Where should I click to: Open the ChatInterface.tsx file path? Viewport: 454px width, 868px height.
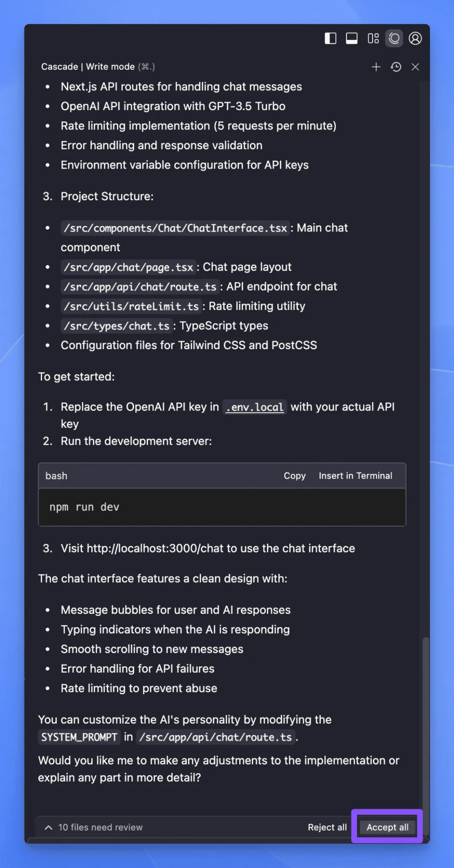[x=175, y=228]
